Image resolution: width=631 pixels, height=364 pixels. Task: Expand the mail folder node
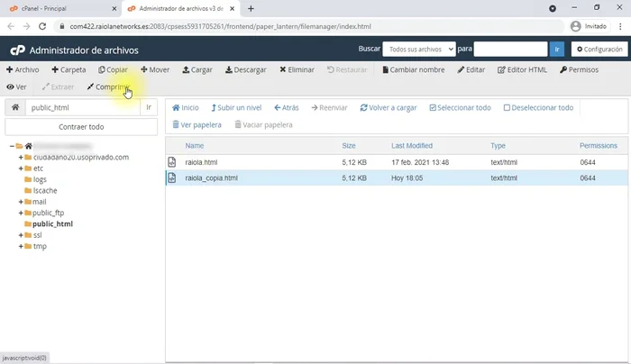[21, 202]
